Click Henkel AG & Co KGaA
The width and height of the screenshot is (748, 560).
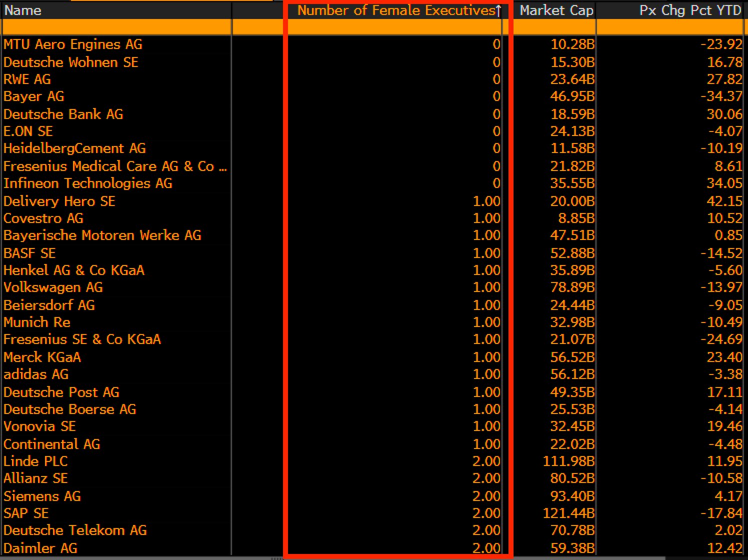click(74, 270)
